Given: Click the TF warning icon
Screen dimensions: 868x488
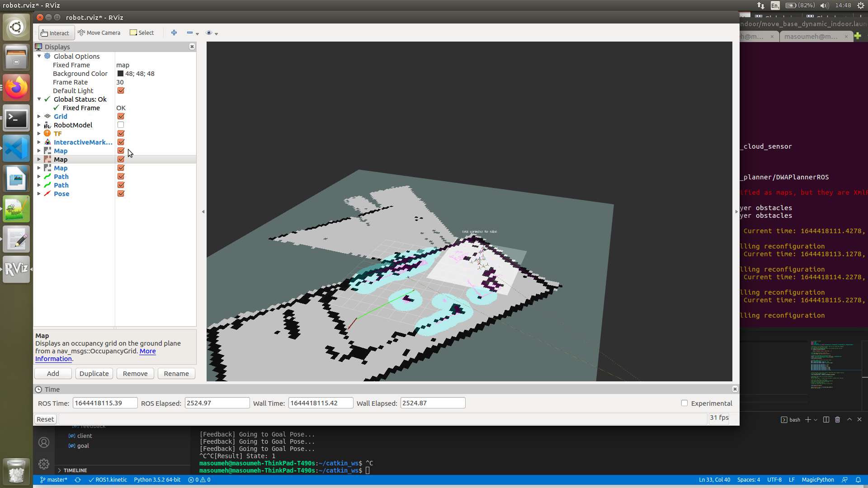Looking at the screenshot, I should point(47,133).
